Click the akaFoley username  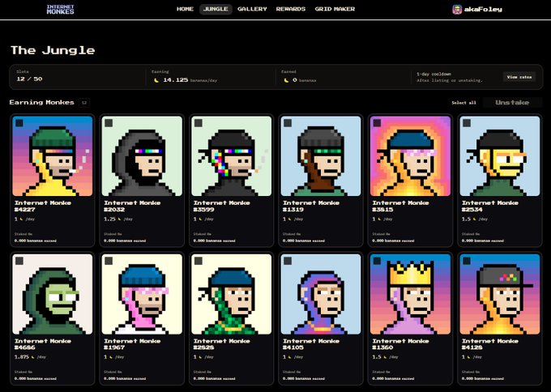tap(483, 10)
